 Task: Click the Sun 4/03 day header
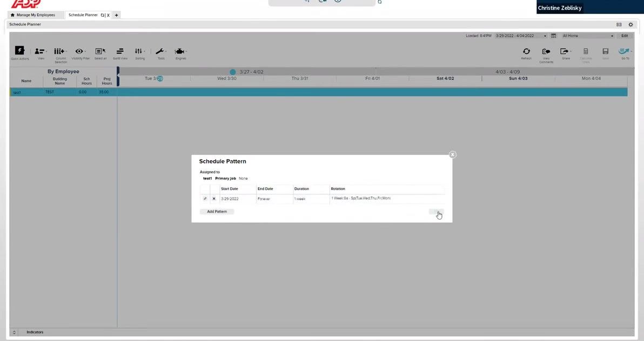(518, 78)
